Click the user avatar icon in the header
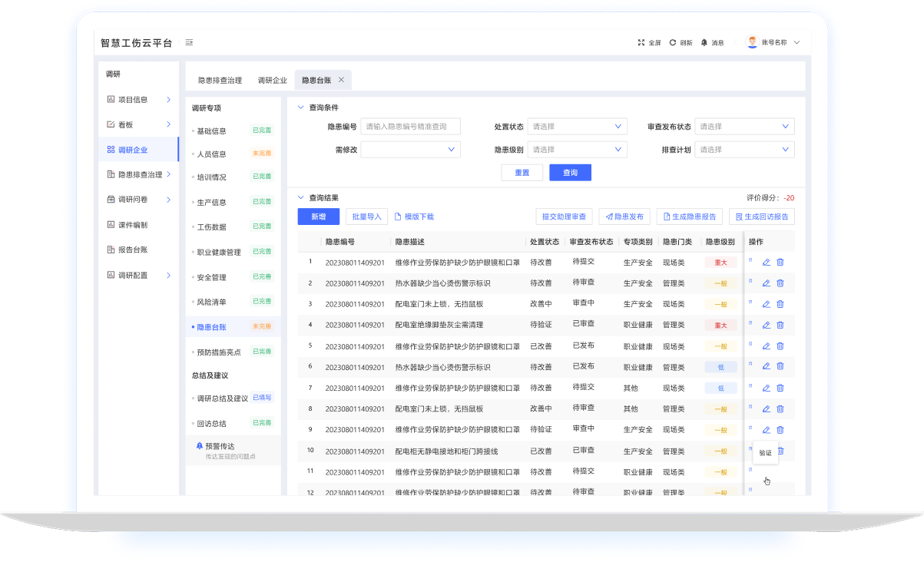Image resolution: width=924 pixels, height=562 pixels. (x=752, y=42)
